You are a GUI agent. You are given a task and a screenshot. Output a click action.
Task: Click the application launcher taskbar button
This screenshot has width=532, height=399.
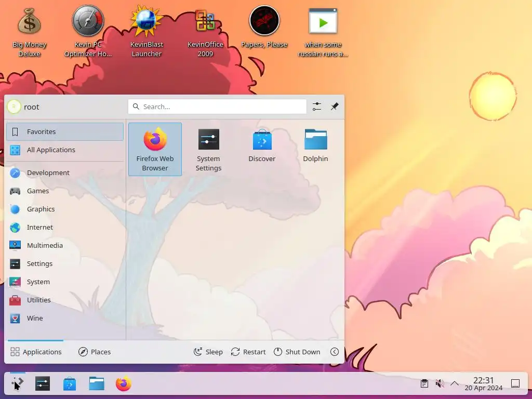[x=17, y=384]
